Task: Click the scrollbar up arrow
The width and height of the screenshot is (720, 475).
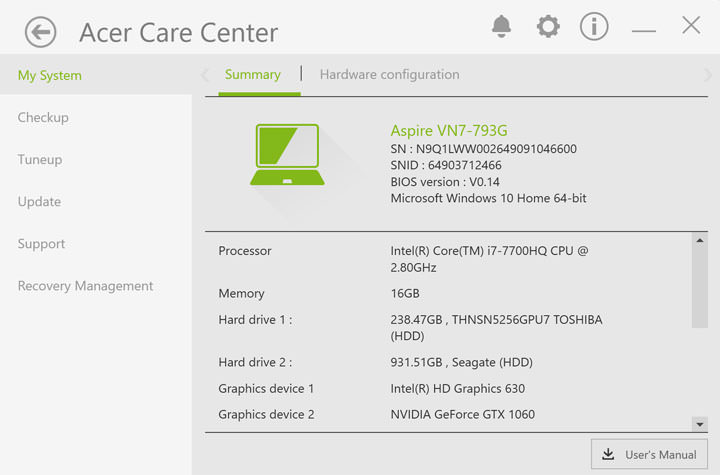Action: (x=700, y=241)
